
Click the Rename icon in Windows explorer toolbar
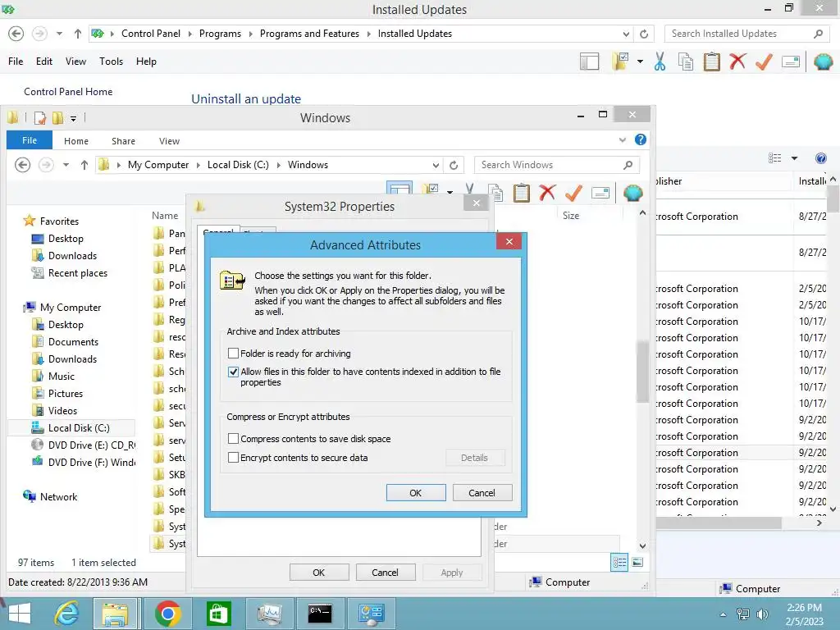click(600, 192)
